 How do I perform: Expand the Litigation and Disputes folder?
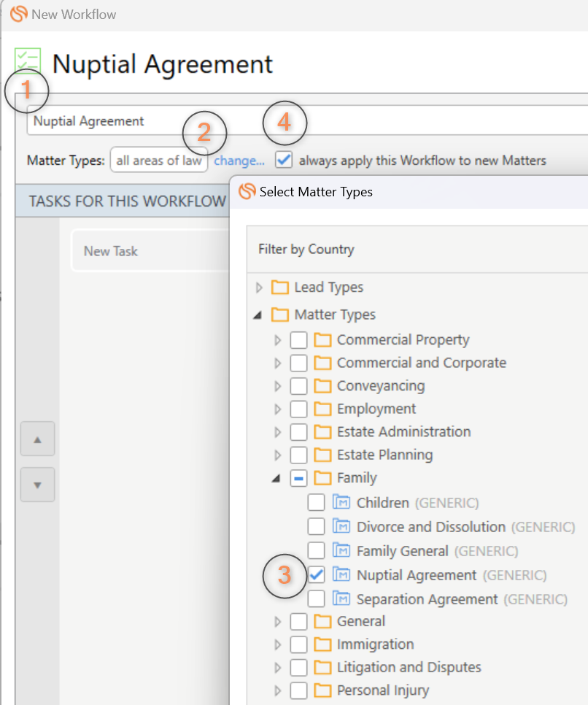click(x=277, y=668)
